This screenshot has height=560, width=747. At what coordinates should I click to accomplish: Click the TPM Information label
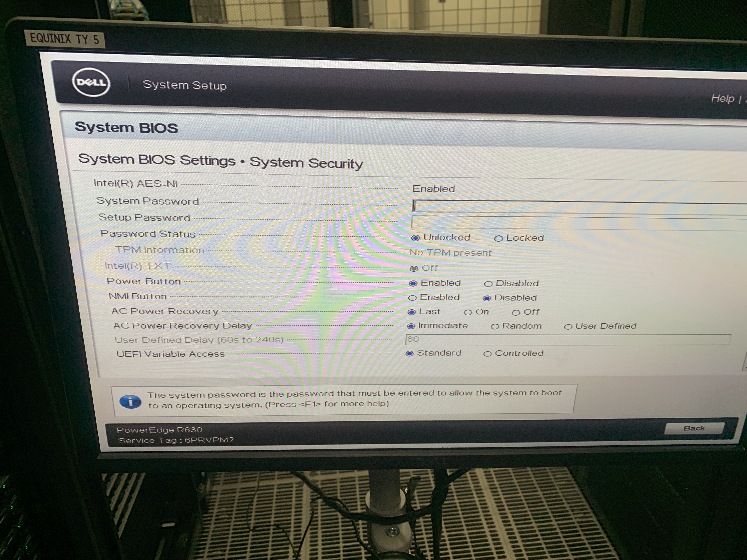(159, 250)
